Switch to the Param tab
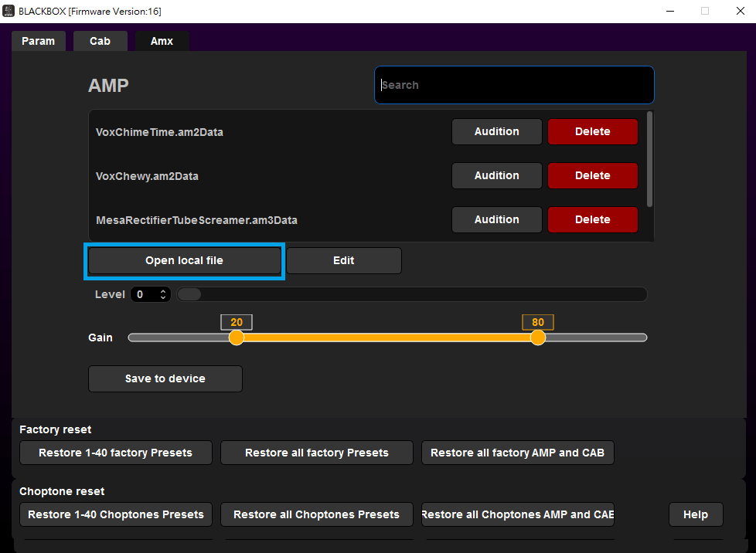The height and width of the screenshot is (553, 756). click(x=38, y=41)
